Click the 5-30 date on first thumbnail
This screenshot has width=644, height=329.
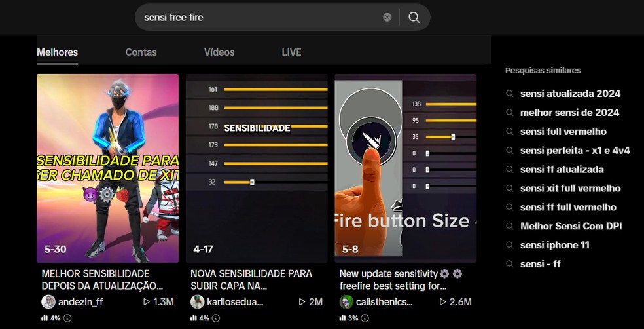pos(56,249)
